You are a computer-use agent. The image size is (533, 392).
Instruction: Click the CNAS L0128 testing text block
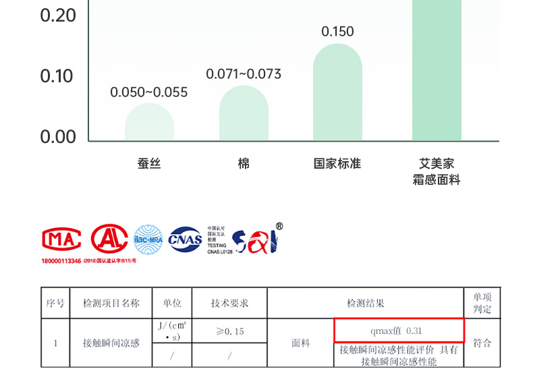click(x=219, y=240)
